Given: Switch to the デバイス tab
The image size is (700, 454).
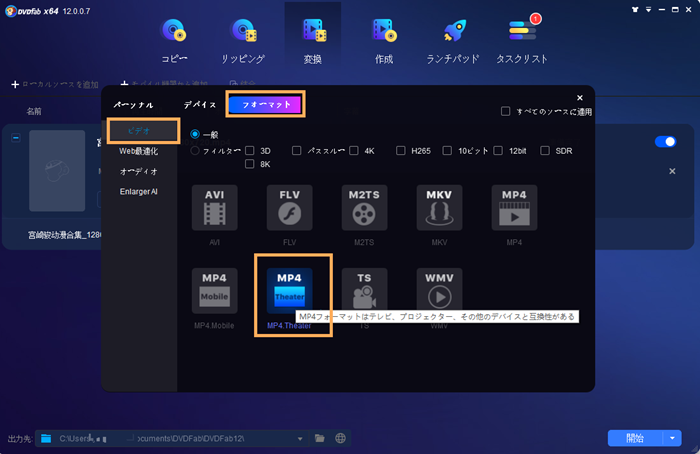Looking at the screenshot, I should [x=198, y=103].
